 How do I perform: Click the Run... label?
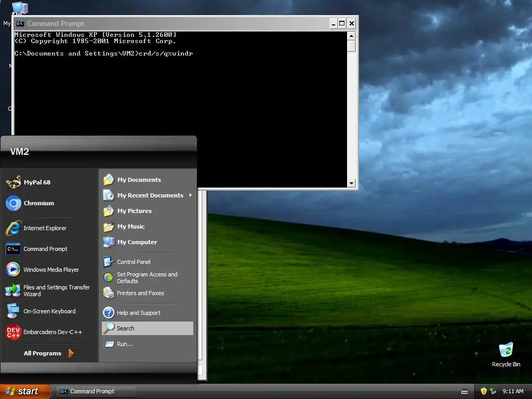pos(125,344)
